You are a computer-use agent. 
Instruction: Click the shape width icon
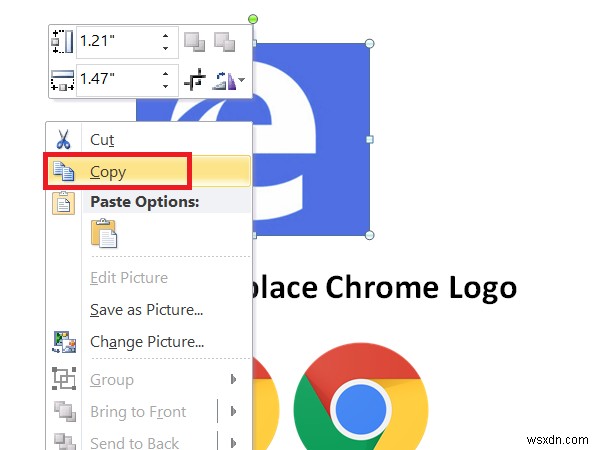pos(62,80)
